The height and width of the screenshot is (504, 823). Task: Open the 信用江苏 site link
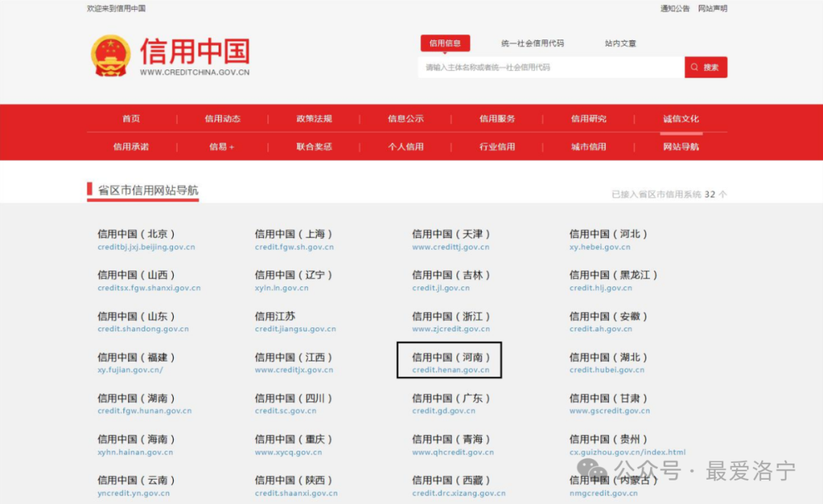coord(275,317)
